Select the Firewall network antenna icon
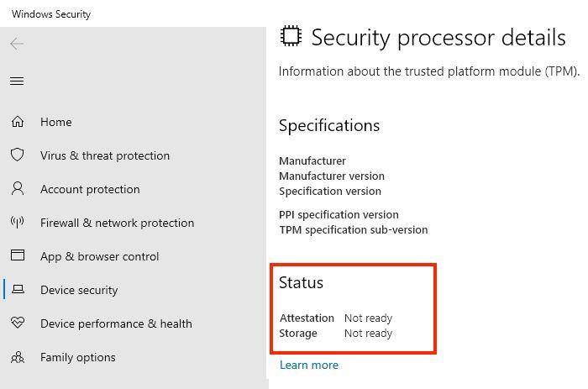588x389 pixels. [x=18, y=222]
